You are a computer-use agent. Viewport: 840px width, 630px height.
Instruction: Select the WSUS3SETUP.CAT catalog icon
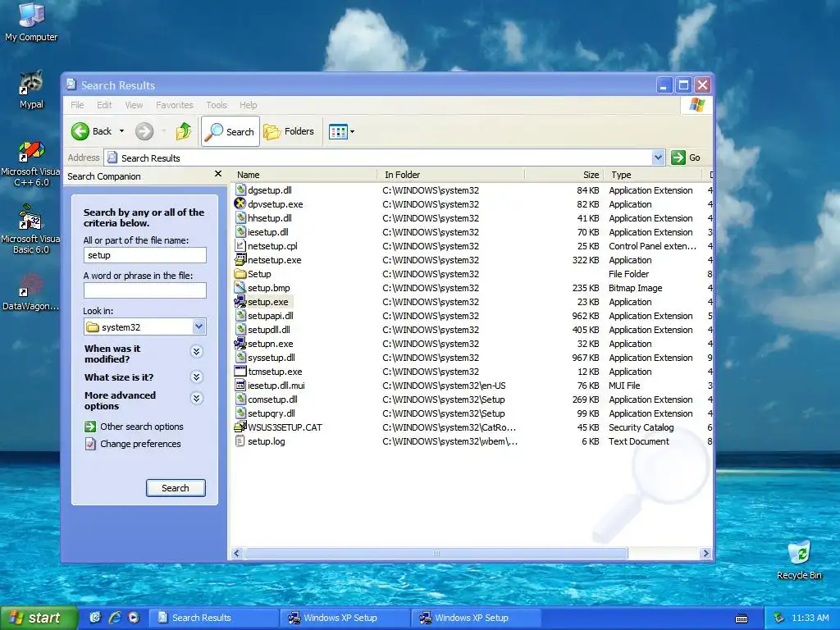(x=240, y=427)
